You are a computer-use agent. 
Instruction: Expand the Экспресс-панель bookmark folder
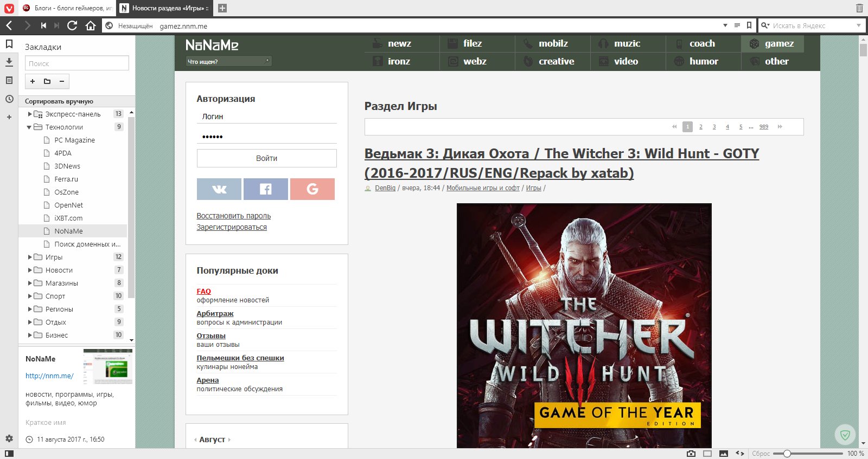pyautogui.click(x=30, y=114)
